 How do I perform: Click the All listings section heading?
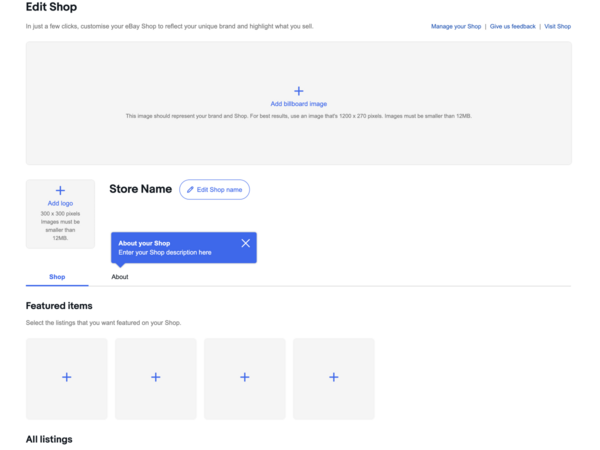click(49, 439)
